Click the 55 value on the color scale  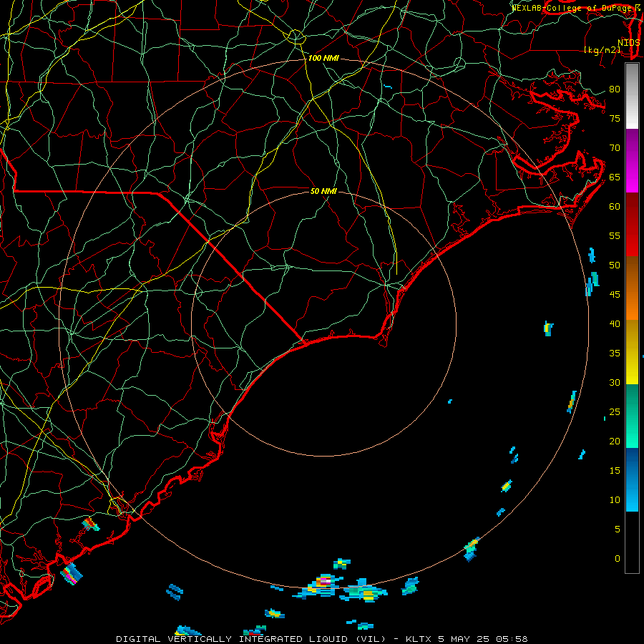[x=615, y=235]
